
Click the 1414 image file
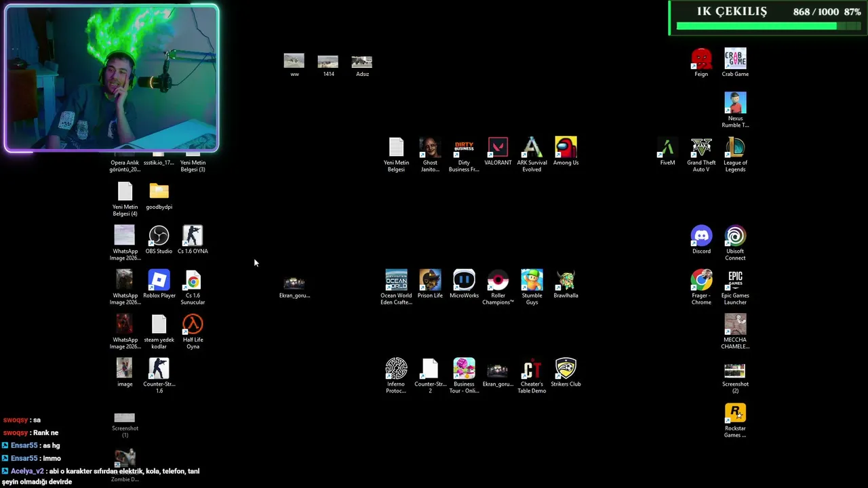[x=328, y=65]
